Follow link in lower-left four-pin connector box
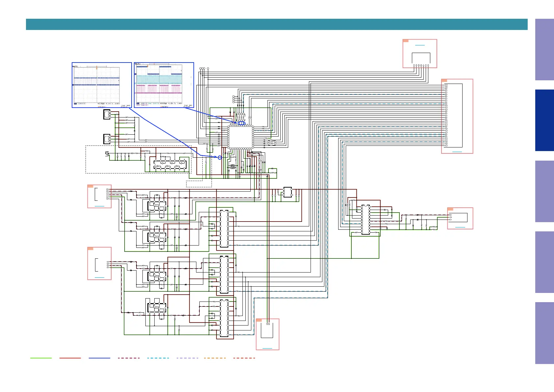 click(x=99, y=278)
